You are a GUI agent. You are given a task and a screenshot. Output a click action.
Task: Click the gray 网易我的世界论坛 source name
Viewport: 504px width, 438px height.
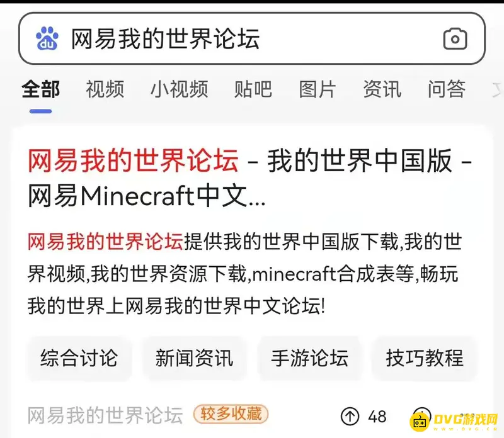[x=105, y=415]
